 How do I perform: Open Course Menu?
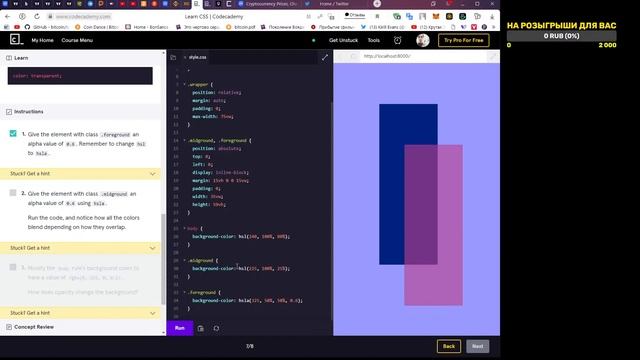(x=77, y=40)
